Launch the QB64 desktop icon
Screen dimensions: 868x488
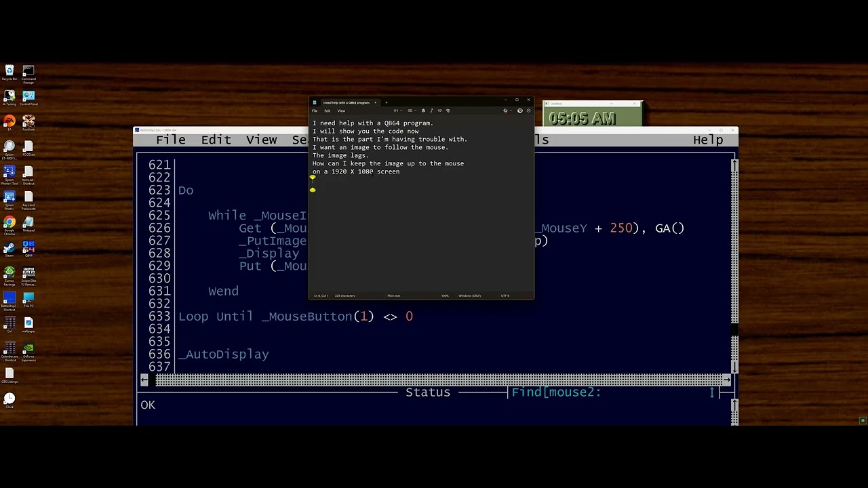[x=28, y=249]
